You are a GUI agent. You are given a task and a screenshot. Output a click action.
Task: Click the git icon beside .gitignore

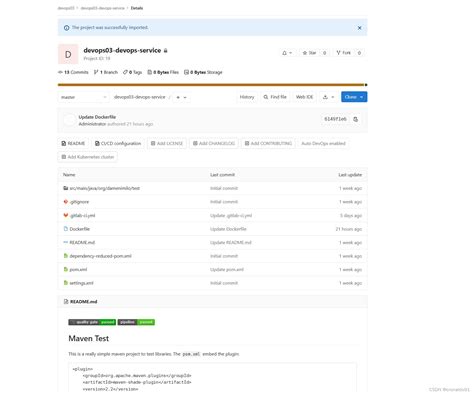point(66,202)
